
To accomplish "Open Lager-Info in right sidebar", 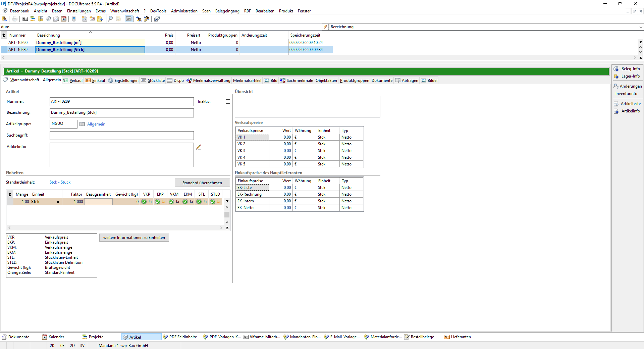I will (627, 76).
